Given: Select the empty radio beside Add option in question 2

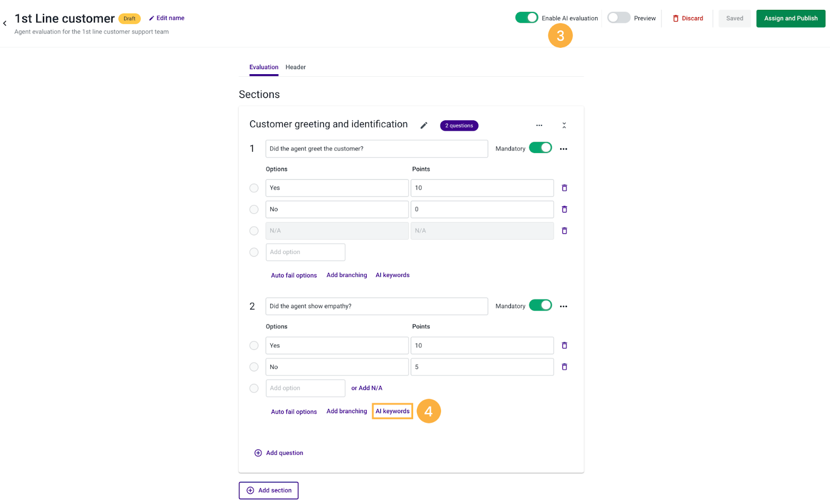Looking at the screenshot, I should click(x=254, y=388).
